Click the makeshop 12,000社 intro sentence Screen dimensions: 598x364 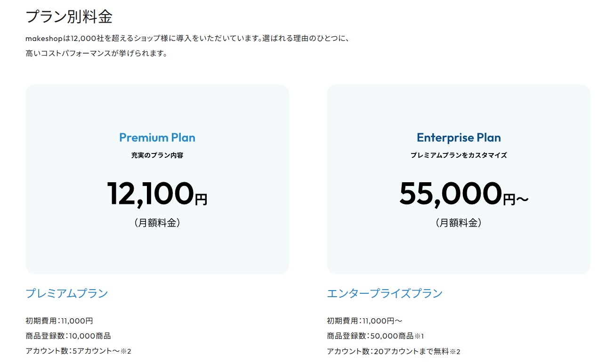[188, 38]
